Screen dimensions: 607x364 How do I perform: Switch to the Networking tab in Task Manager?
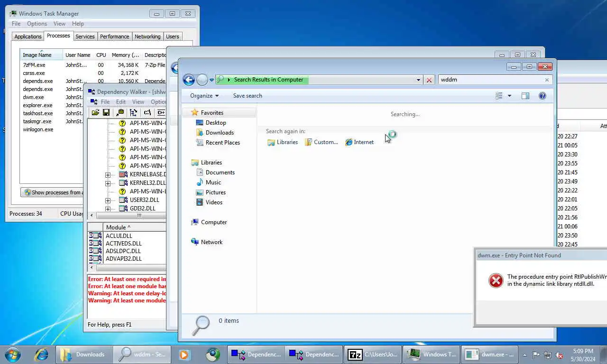click(147, 36)
